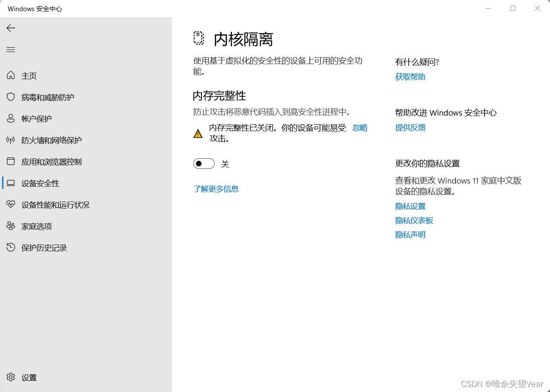Select 设备安全性 sidebar item
Image resolution: width=550 pixels, height=392 pixels.
click(x=86, y=183)
